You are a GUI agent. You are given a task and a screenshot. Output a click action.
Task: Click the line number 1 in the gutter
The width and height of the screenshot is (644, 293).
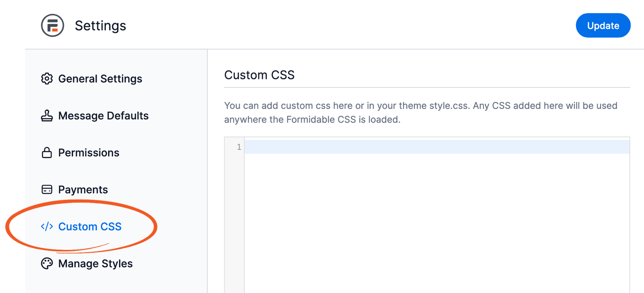pyautogui.click(x=239, y=147)
